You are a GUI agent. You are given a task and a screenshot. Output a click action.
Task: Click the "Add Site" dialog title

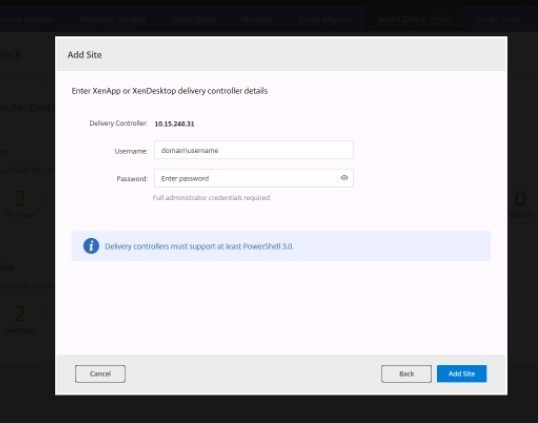84,55
